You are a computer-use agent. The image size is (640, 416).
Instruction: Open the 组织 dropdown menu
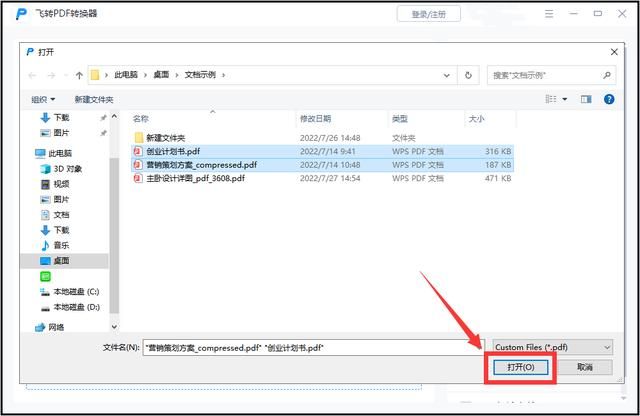[43, 99]
